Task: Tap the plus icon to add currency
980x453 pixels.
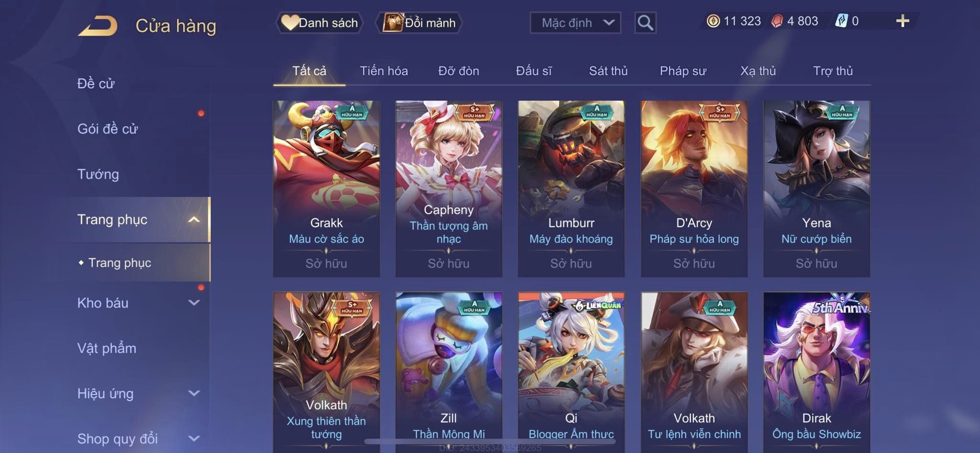Action: [902, 21]
